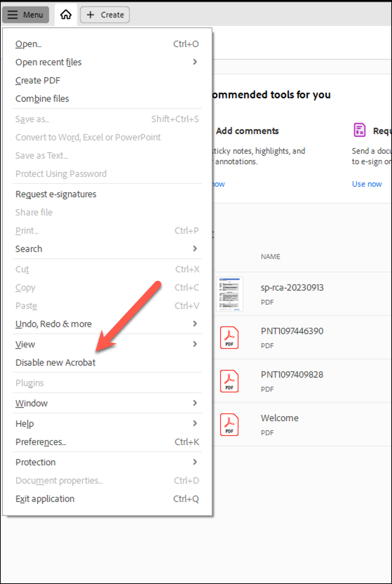Click the Cut menu entry

(107, 269)
